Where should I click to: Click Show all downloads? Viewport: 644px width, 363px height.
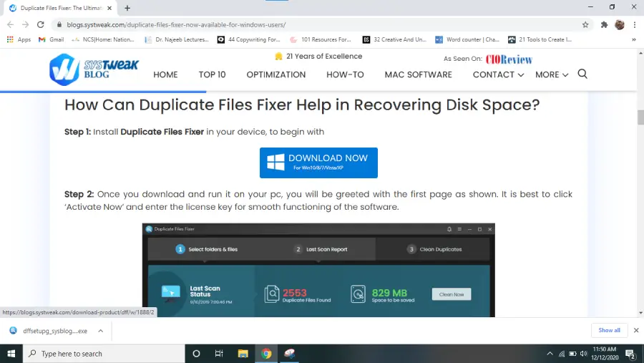click(609, 330)
